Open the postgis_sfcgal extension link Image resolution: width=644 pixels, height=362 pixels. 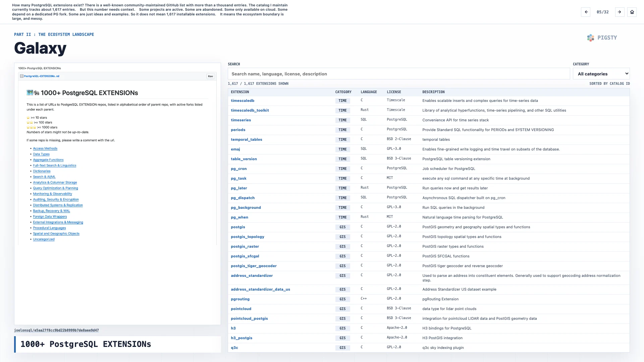245,256
